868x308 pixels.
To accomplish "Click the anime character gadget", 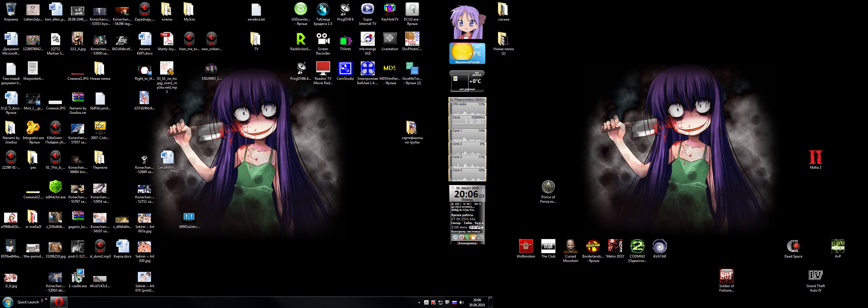I will click(467, 21).
